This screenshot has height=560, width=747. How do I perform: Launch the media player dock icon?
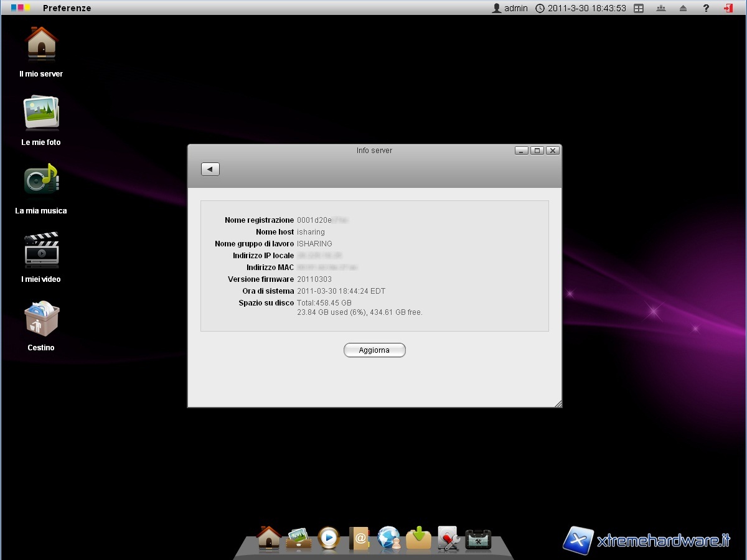[x=329, y=538]
